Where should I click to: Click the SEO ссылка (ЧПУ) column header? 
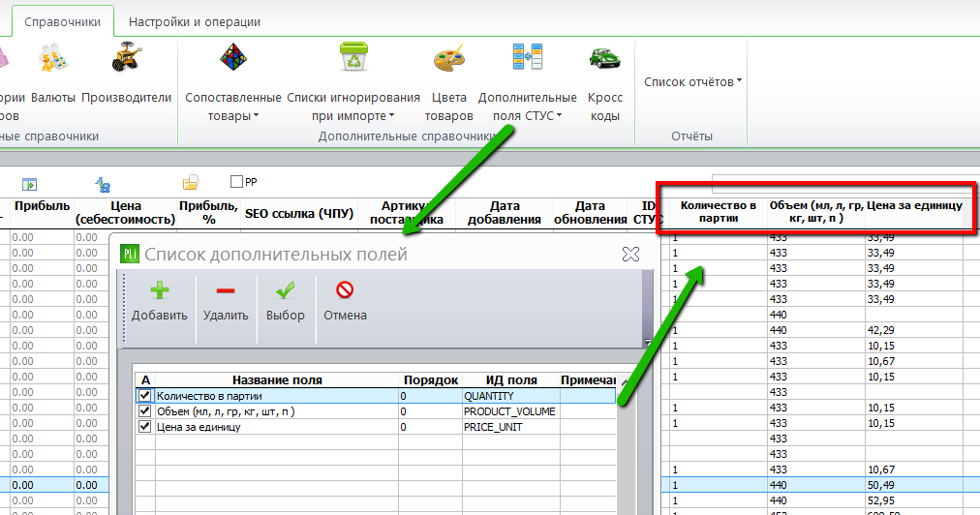point(299,213)
